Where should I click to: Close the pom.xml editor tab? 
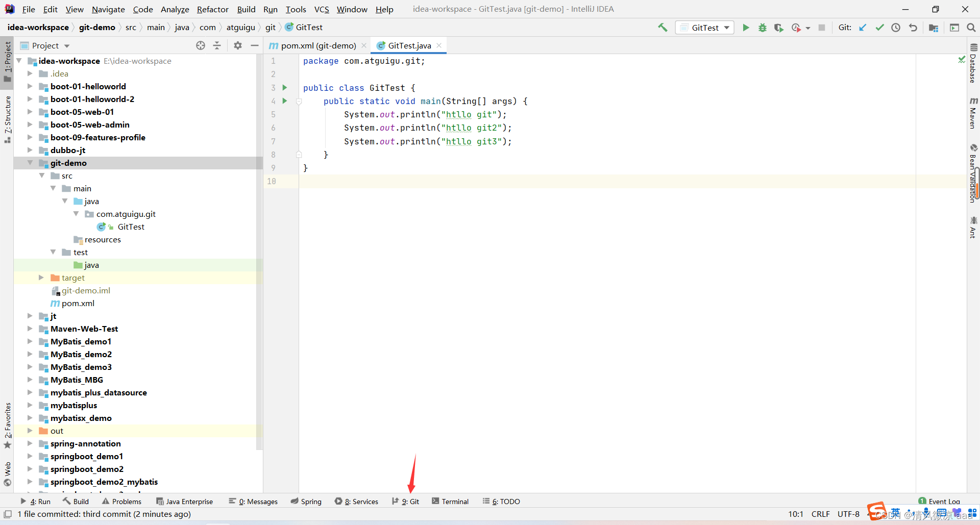pyautogui.click(x=364, y=45)
